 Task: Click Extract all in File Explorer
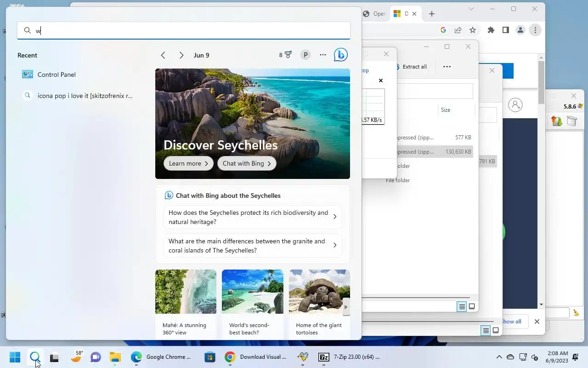pos(412,67)
